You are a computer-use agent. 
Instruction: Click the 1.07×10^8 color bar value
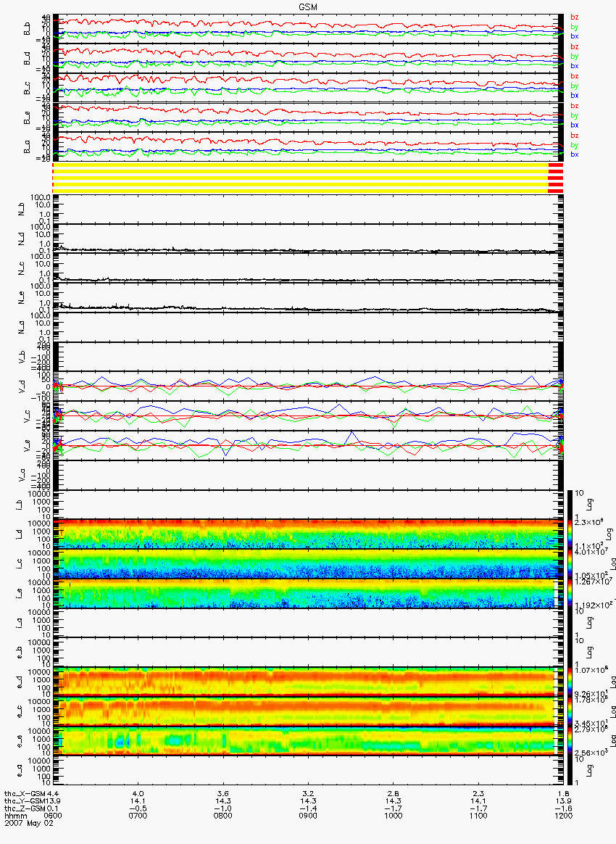coord(590,670)
